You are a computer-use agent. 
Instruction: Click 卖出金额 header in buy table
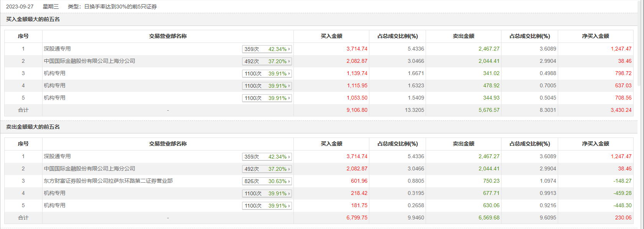click(x=464, y=36)
